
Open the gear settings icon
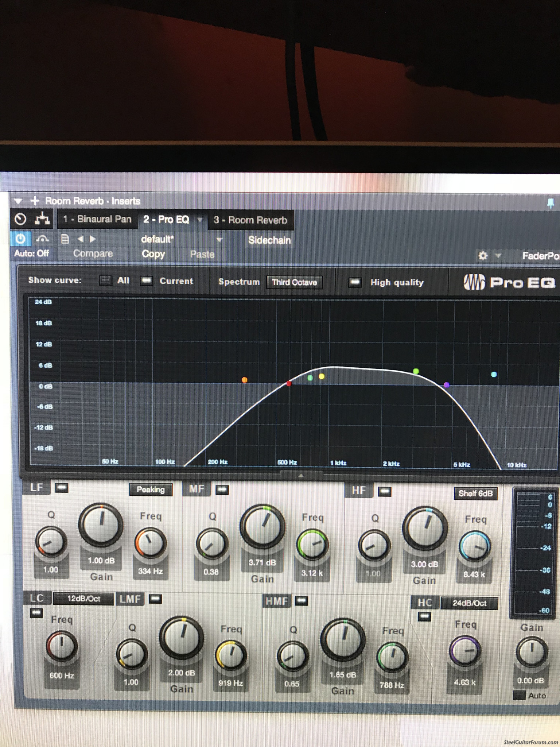point(483,255)
